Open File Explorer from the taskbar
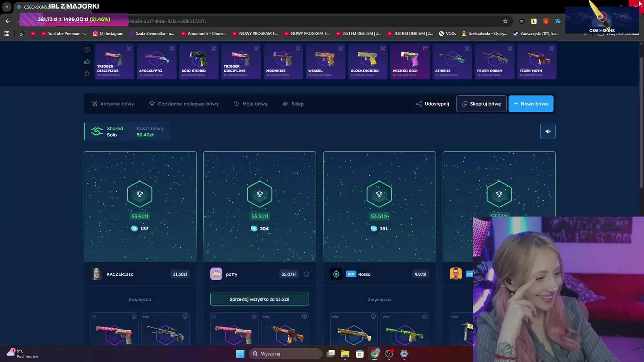This screenshot has height=362, width=644. 345,354
